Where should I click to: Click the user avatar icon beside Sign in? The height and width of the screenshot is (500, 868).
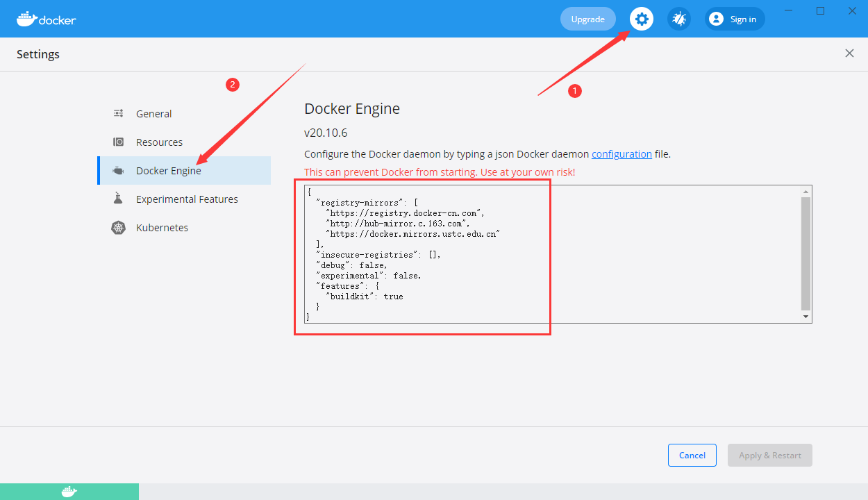716,19
